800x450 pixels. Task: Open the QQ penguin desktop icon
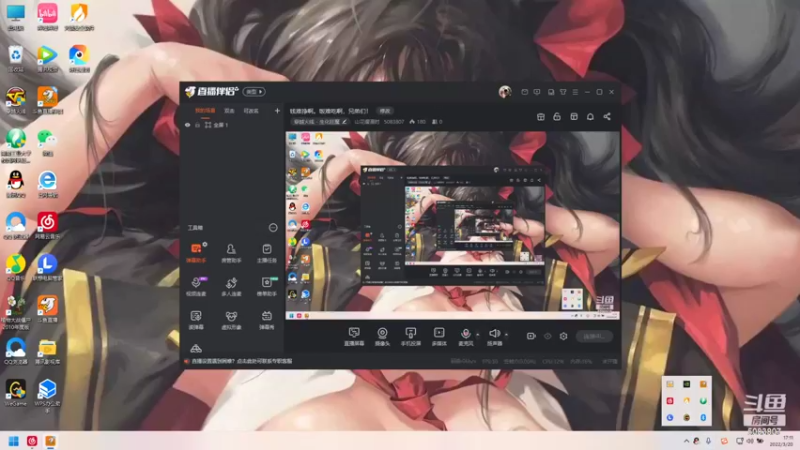coord(16,184)
